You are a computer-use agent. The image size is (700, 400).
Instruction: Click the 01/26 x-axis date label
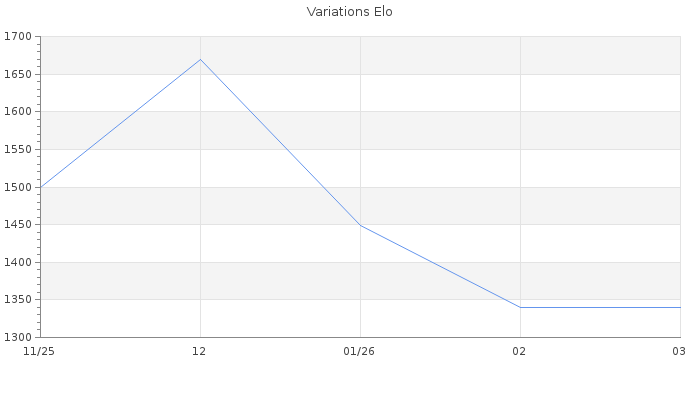pos(359,351)
